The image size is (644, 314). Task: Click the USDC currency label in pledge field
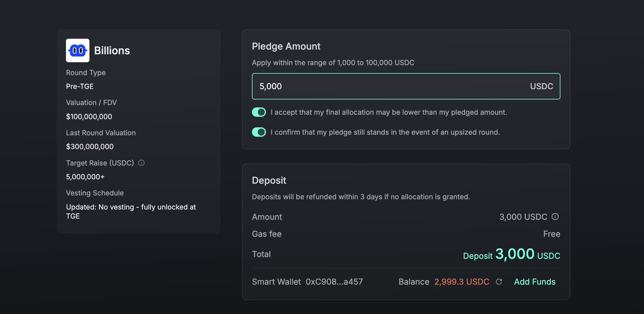coord(541,86)
